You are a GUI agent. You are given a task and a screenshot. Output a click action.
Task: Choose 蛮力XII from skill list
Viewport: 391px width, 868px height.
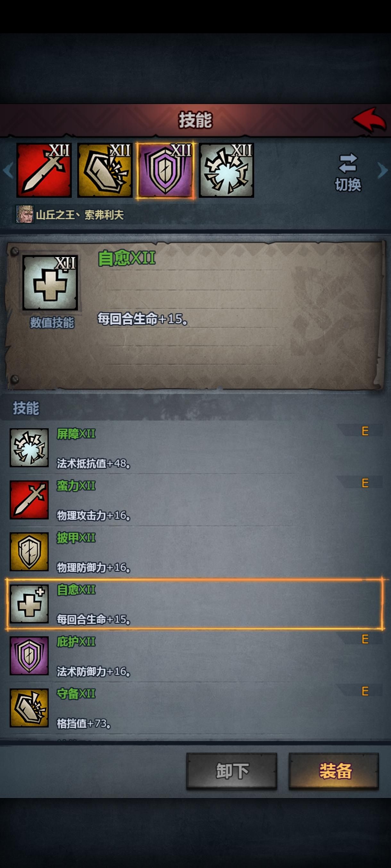(196, 500)
